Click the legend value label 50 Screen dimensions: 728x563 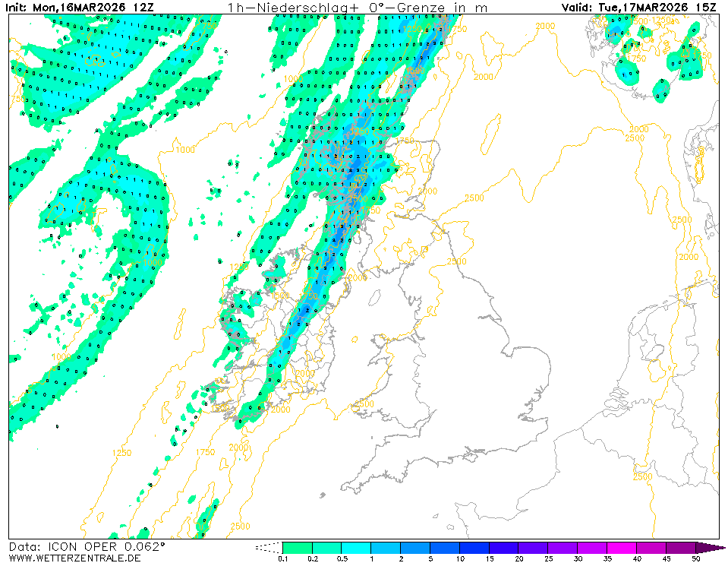coord(695,558)
